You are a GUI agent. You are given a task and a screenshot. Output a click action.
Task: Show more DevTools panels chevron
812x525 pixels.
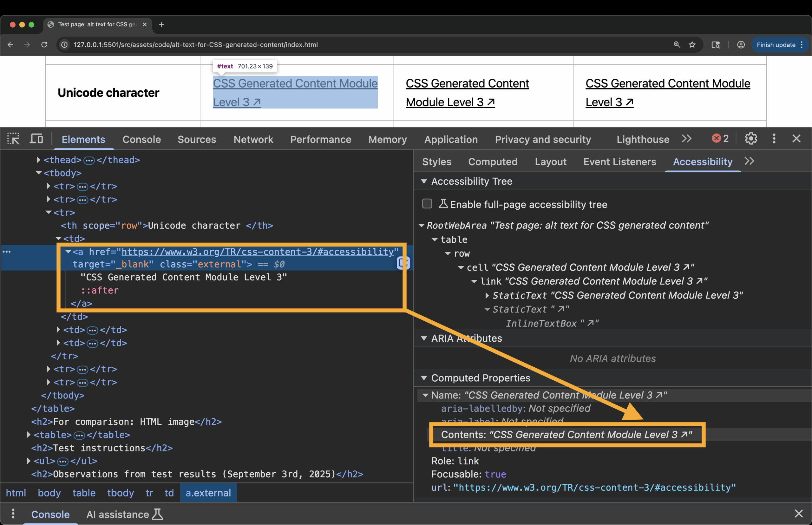pos(687,139)
